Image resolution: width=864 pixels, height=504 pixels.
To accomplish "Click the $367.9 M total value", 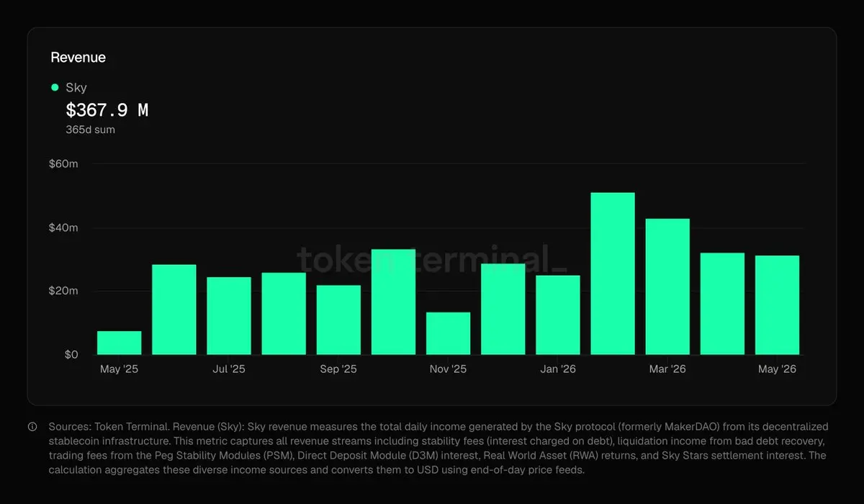I will 107,110.
